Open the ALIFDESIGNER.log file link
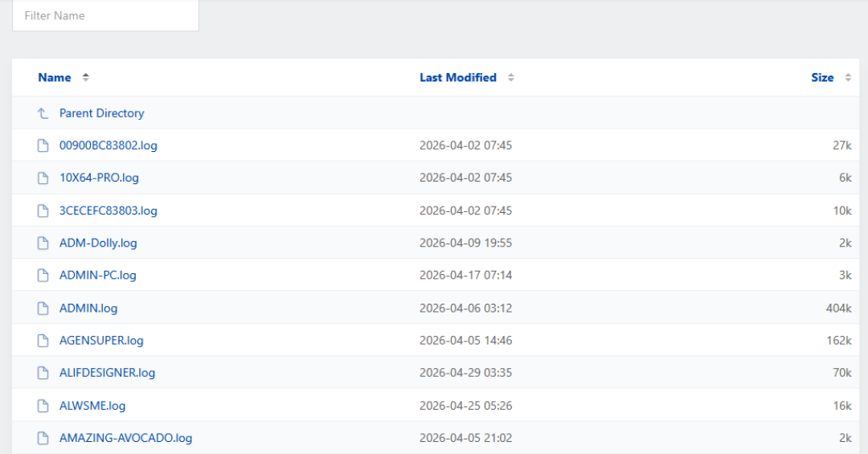 click(107, 373)
